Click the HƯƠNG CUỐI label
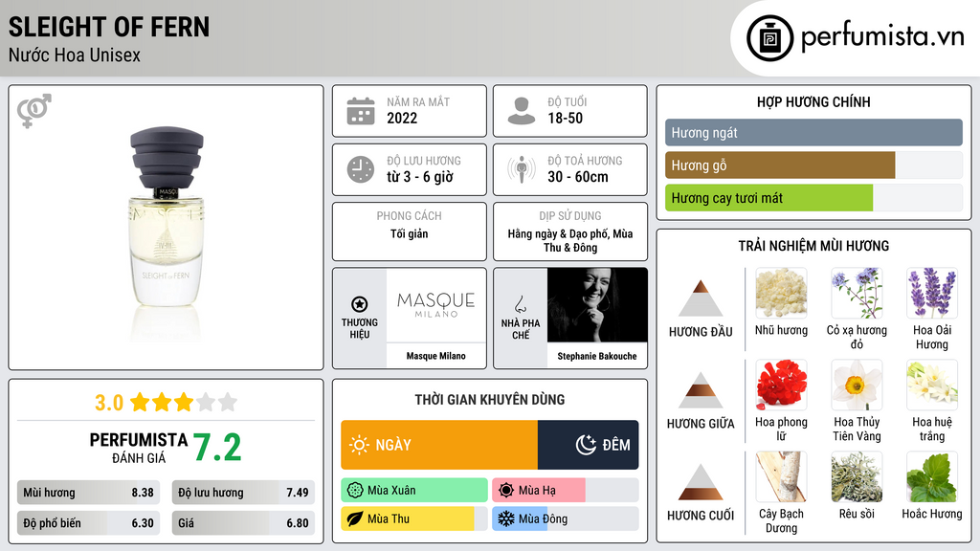This screenshot has height=551, width=980. 701,516
